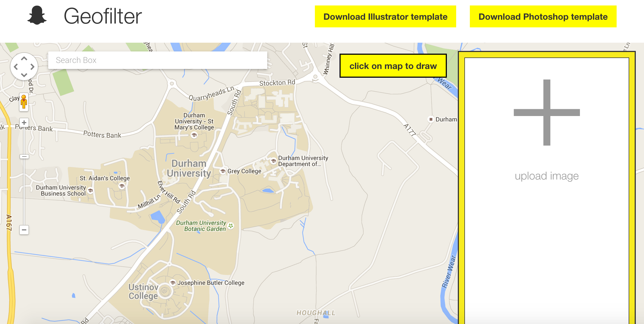Image resolution: width=644 pixels, height=324 pixels.
Task: Pan the map left arrow
Action: tap(16, 67)
